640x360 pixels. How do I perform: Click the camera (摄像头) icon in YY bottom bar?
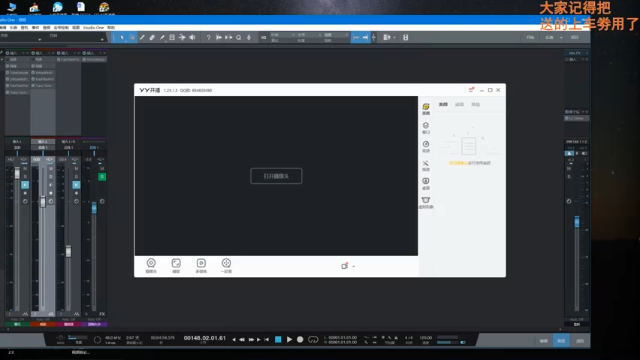pos(151,265)
